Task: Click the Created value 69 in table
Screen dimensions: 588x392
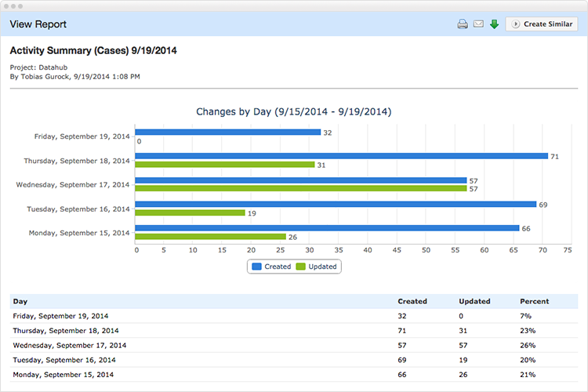Action: point(402,360)
